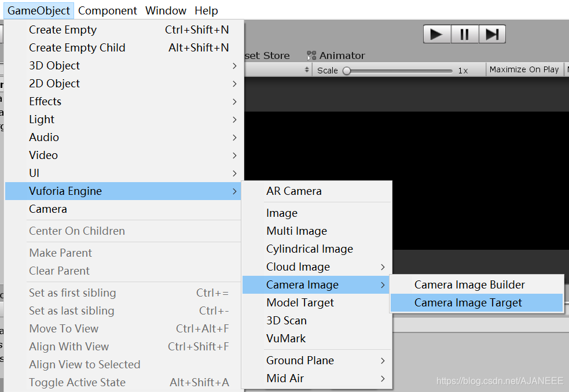This screenshot has width=569, height=392.
Task: Expand the Audio submenu
Action: pyautogui.click(x=123, y=138)
